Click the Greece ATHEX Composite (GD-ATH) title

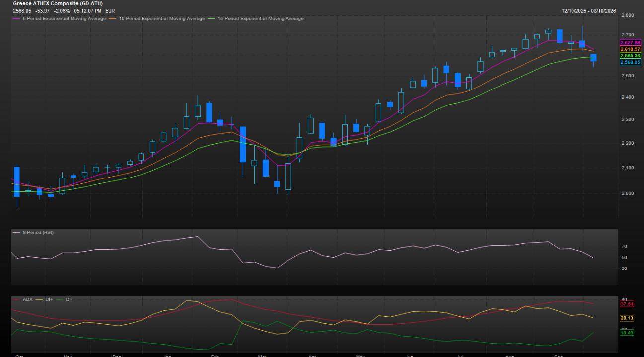[x=58, y=3]
